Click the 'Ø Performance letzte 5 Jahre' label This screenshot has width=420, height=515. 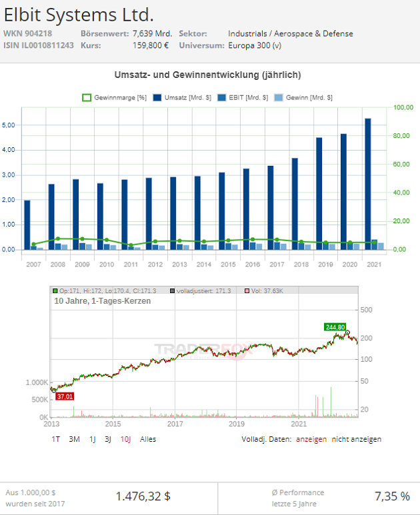click(298, 498)
